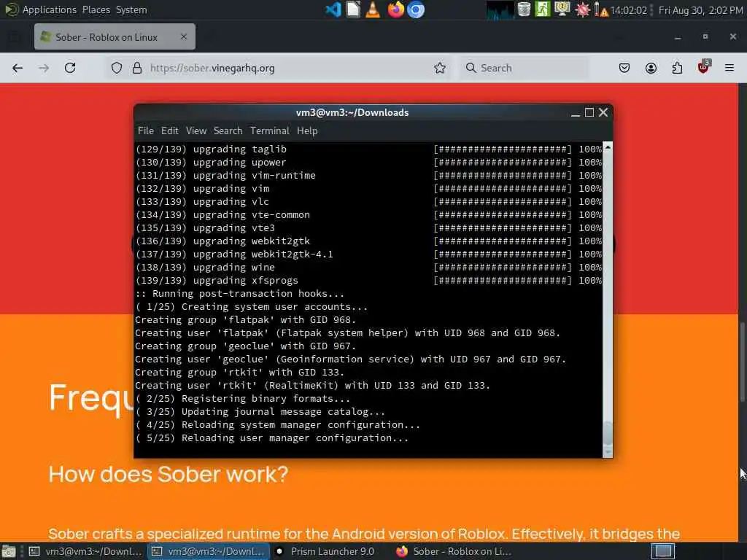Switch to Sober Firefox window in taskbar
This screenshot has width=747, height=560.
click(x=454, y=551)
